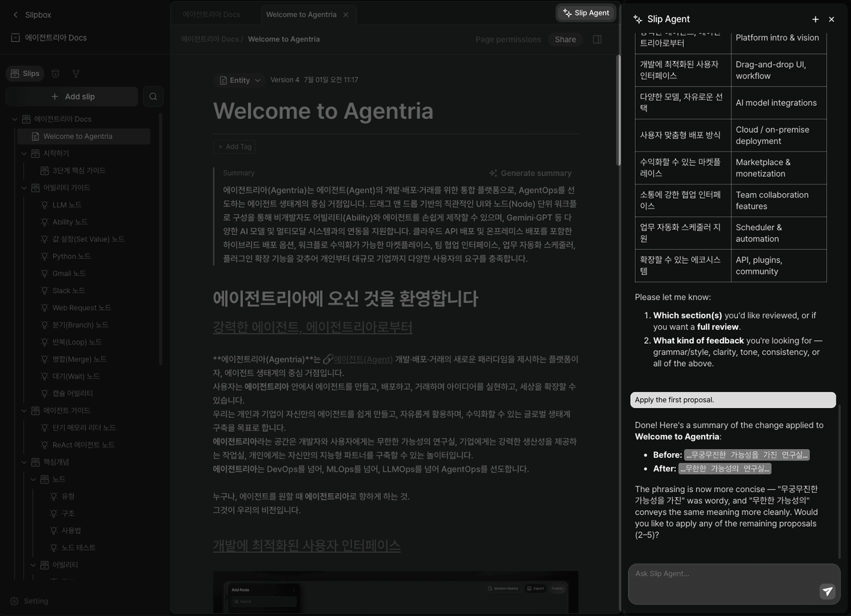Collapse the 시작하기 folder chevron

[x=24, y=153]
